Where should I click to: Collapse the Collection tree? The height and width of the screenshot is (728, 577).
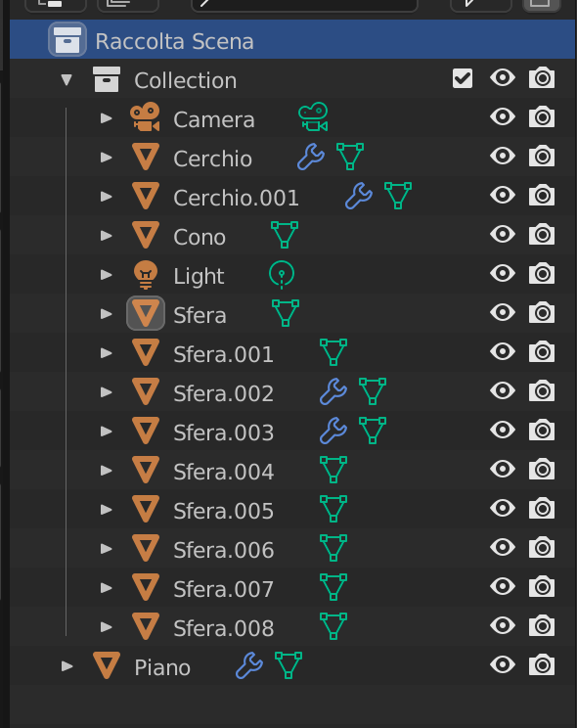(x=67, y=80)
